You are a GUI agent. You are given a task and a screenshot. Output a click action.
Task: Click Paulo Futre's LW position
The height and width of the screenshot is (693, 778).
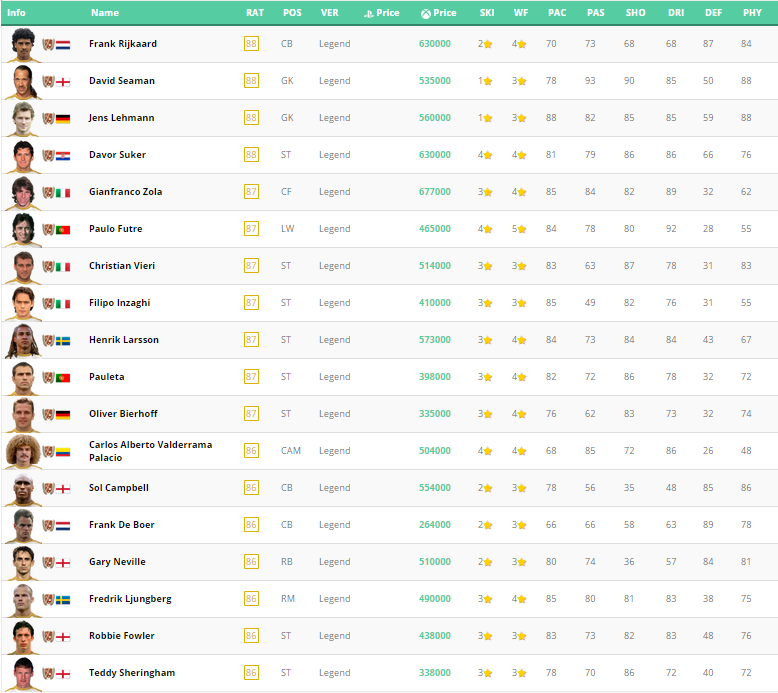287,229
